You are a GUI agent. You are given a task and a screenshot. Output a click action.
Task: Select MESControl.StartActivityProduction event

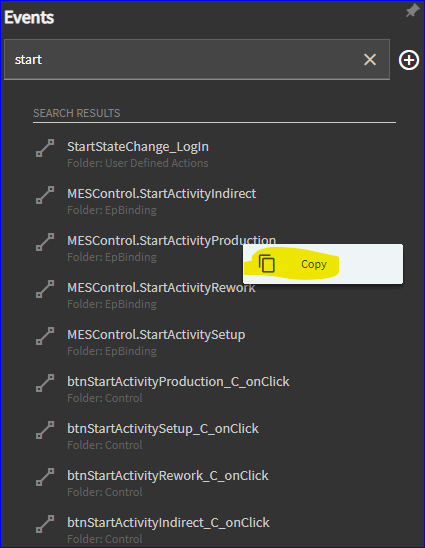(171, 240)
